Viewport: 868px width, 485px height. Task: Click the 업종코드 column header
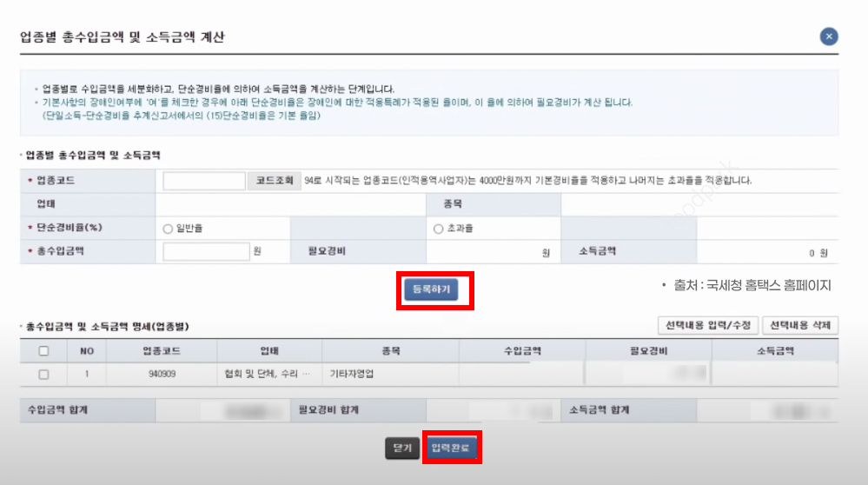(x=162, y=351)
